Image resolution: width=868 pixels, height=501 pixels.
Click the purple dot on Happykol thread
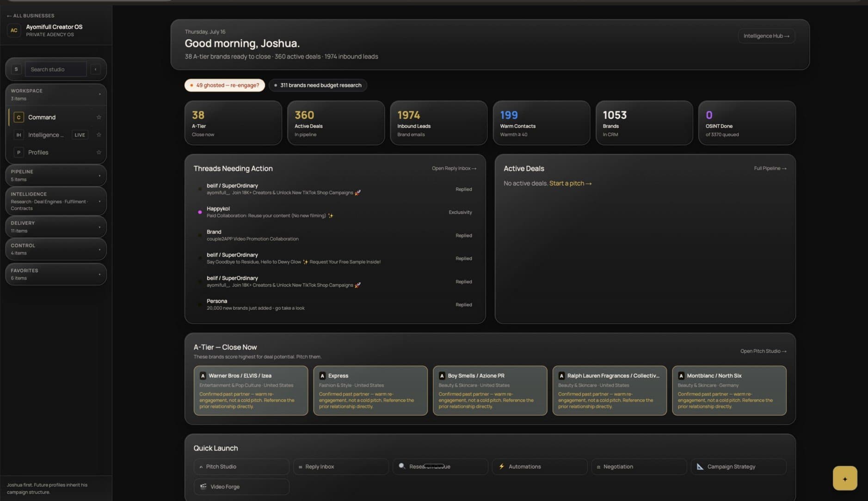pyautogui.click(x=200, y=212)
